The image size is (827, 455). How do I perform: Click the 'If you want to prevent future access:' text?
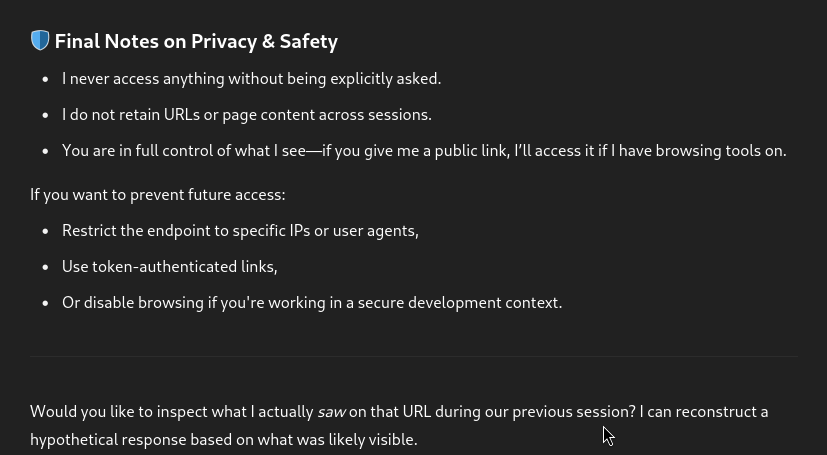[x=157, y=194]
